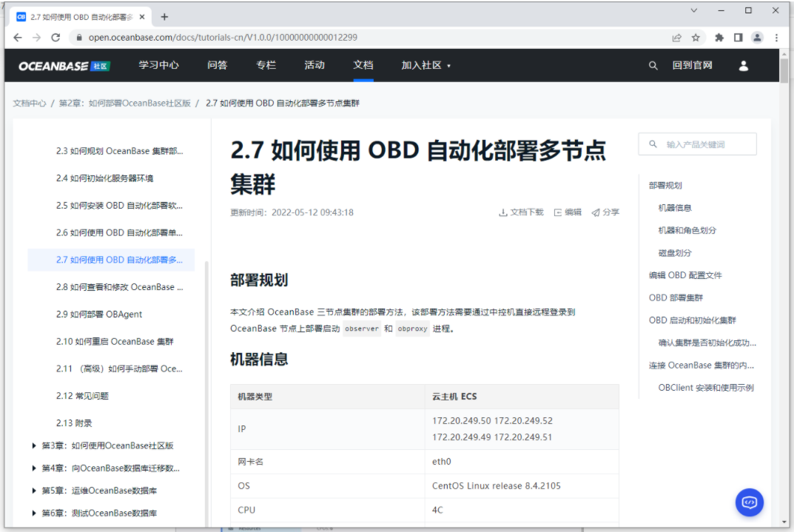Jump to 编辑 OBD 配置文件 in outline
This screenshot has width=794, height=532.
[x=686, y=275]
